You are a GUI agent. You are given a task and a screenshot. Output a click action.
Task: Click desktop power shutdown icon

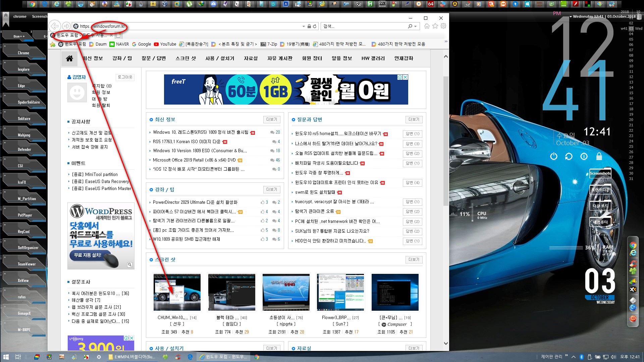pyautogui.click(x=554, y=156)
